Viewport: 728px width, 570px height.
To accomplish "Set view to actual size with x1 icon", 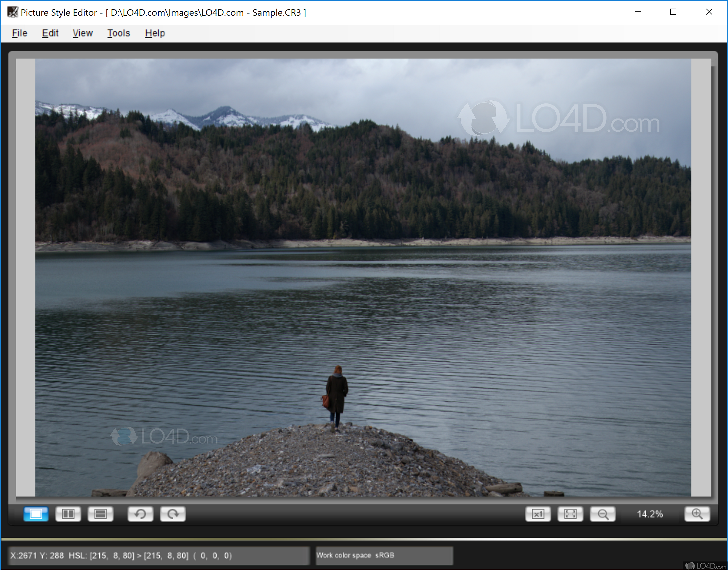I will click(x=538, y=514).
